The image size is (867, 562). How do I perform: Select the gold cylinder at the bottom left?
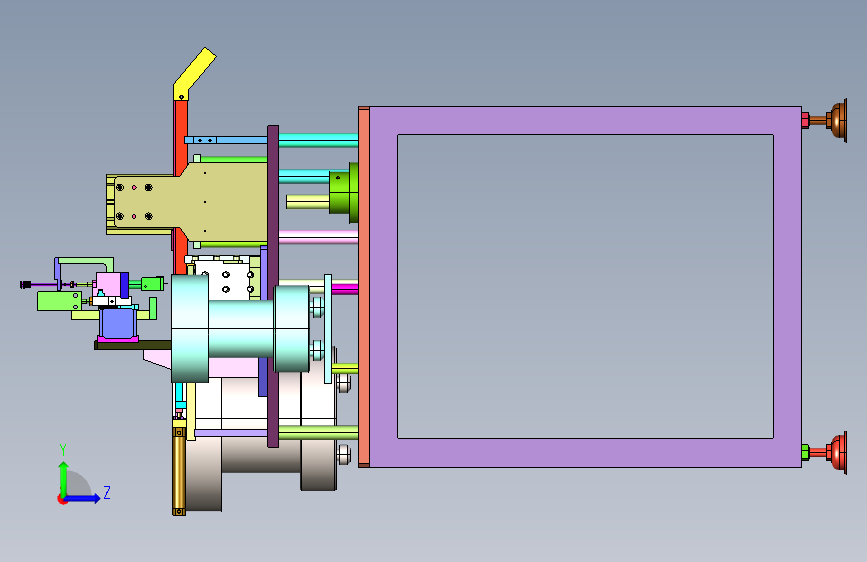[179, 470]
